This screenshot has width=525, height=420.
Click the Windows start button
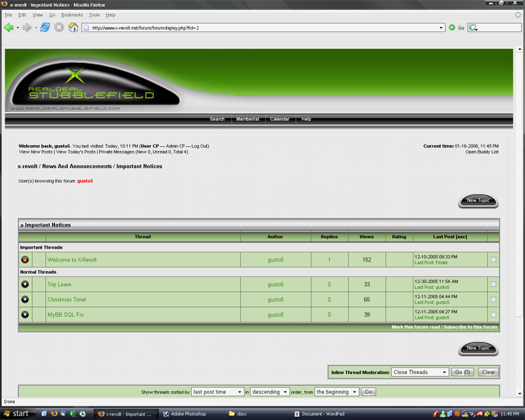(x=18, y=414)
